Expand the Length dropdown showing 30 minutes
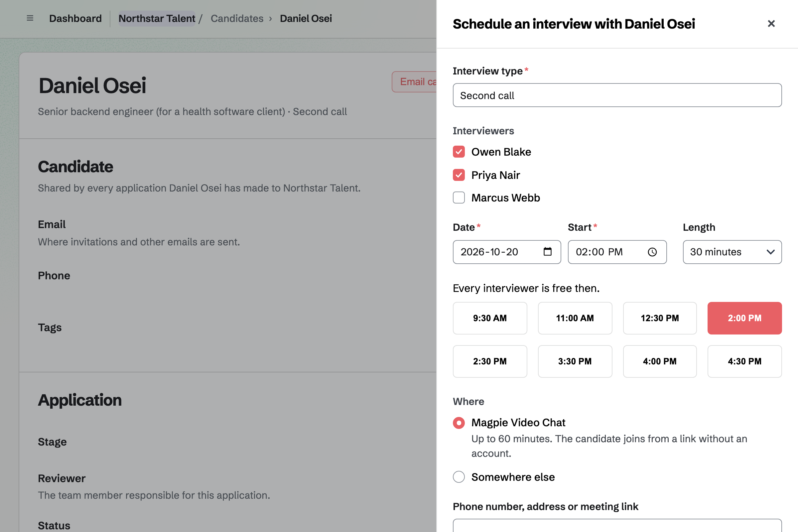The image size is (798, 532). [732, 252]
